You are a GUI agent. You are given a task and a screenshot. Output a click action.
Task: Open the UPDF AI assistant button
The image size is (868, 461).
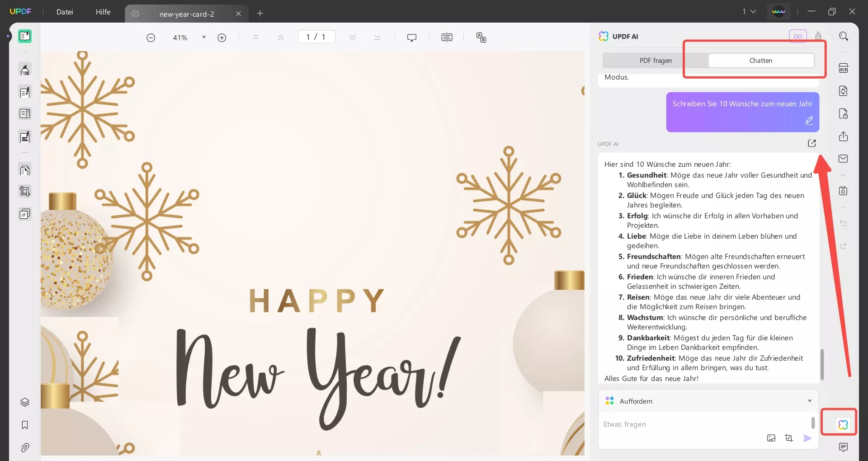tap(843, 424)
